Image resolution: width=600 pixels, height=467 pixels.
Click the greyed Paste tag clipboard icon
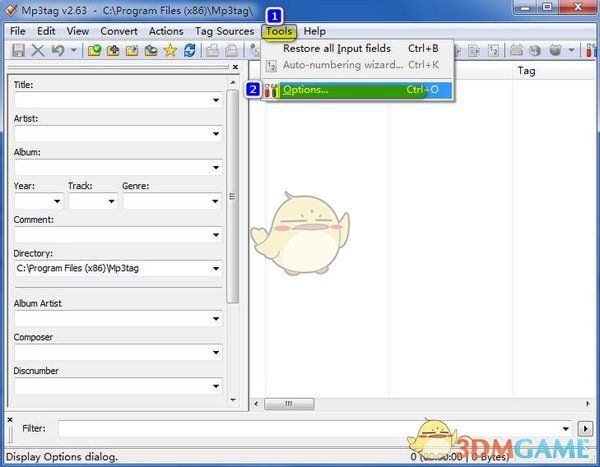[x=231, y=50]
